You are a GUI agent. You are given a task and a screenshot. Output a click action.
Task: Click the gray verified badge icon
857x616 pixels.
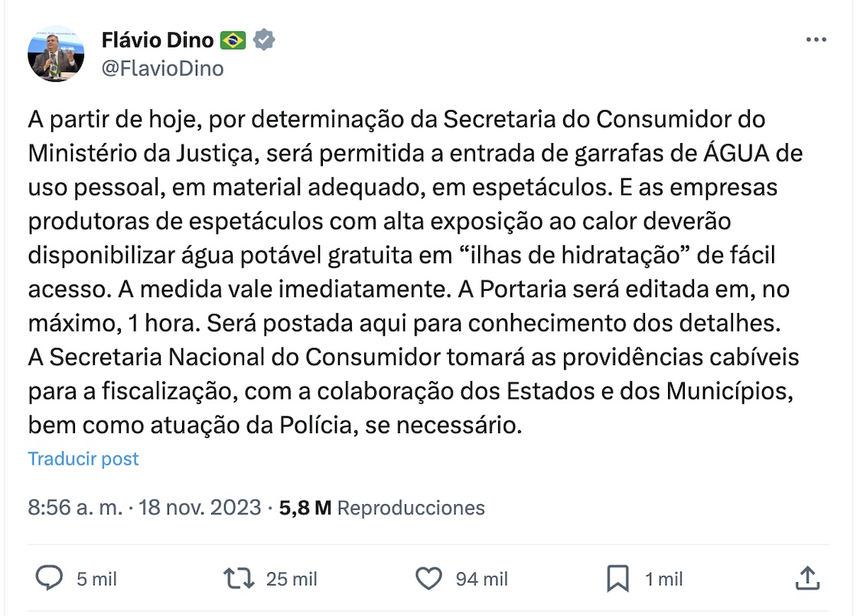coord(264,40)
